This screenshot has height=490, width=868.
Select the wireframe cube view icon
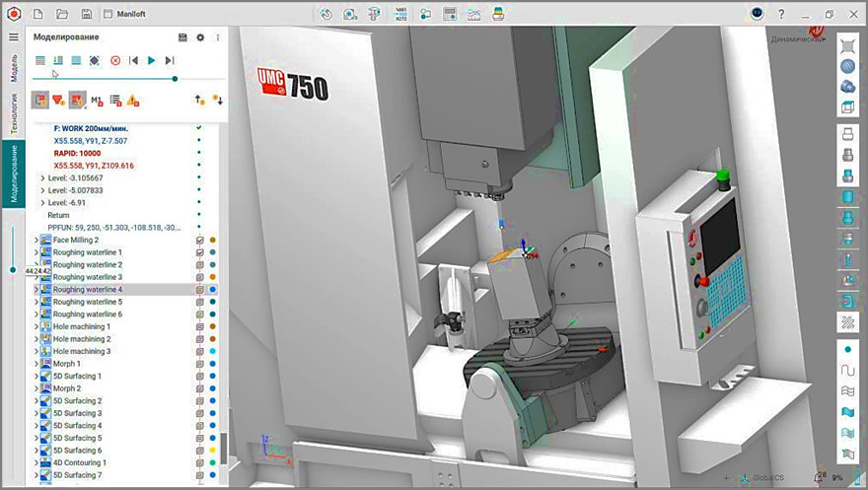pyautogui.click(x=847, y=106)
